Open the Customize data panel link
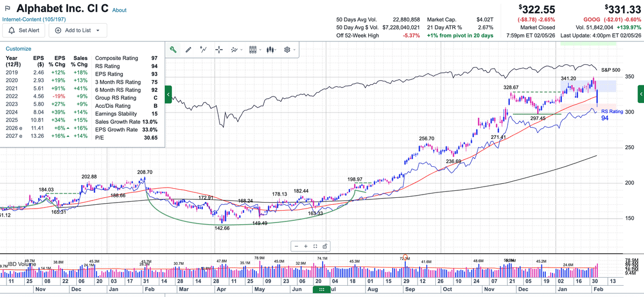Screen dimensions: 644x297 [19, 48]
